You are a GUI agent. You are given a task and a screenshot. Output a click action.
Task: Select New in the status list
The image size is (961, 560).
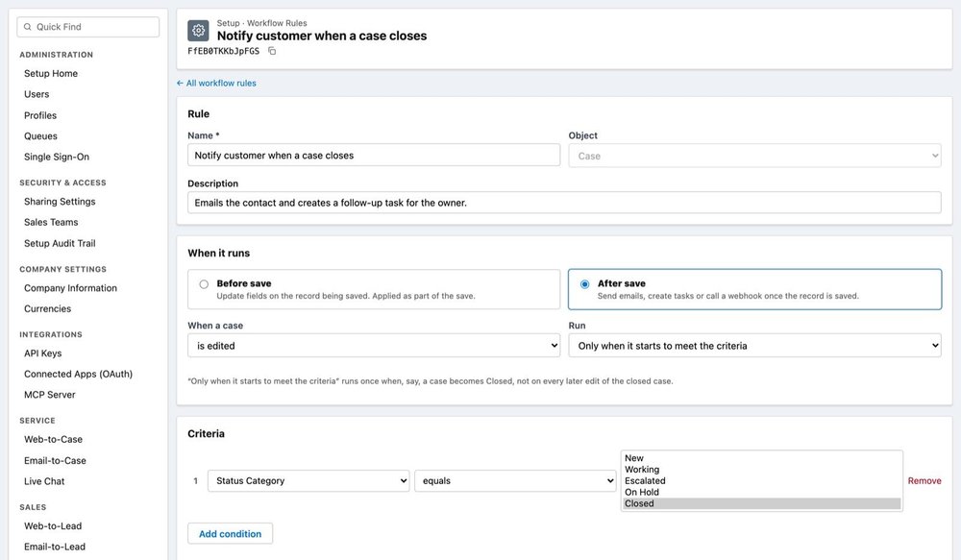pos(762,458)
